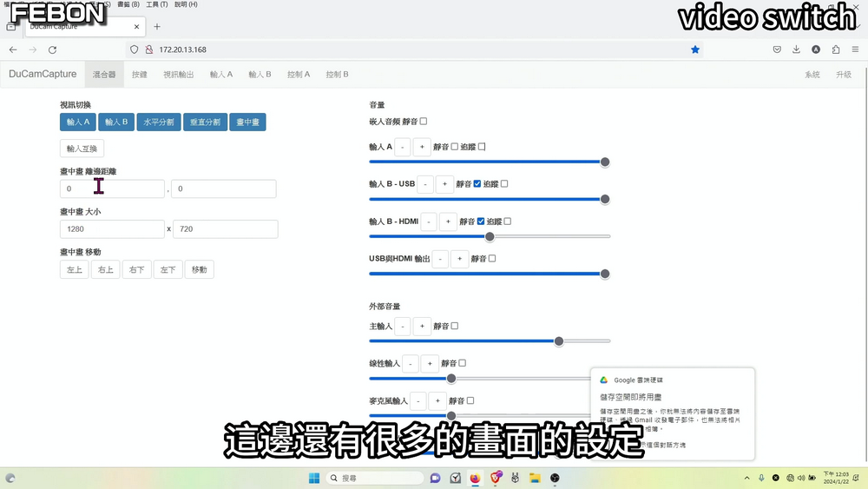
Task: Open File Explorer from the taskbar
Action: coord(535,478)
